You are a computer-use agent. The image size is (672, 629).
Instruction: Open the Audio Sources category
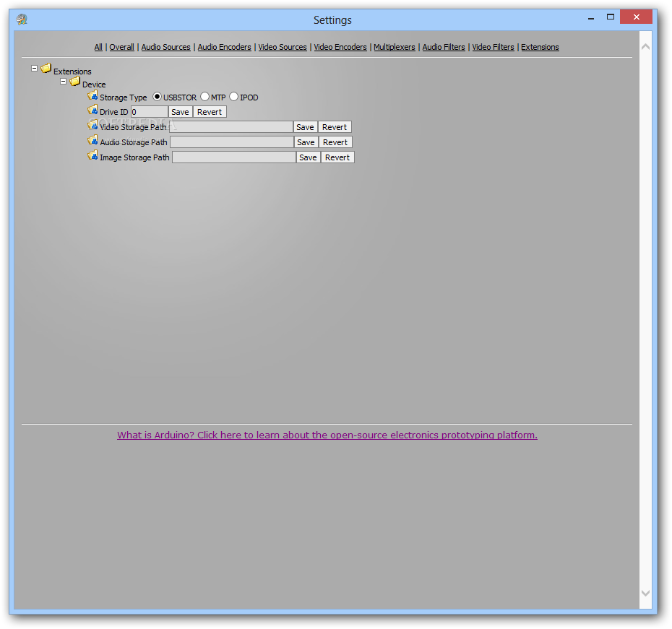pos(166,47)
